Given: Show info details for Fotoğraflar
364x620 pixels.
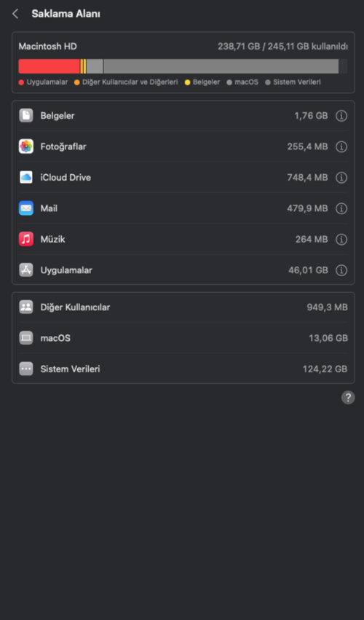Looking at the screenshot, I should [x=341, y=146].
